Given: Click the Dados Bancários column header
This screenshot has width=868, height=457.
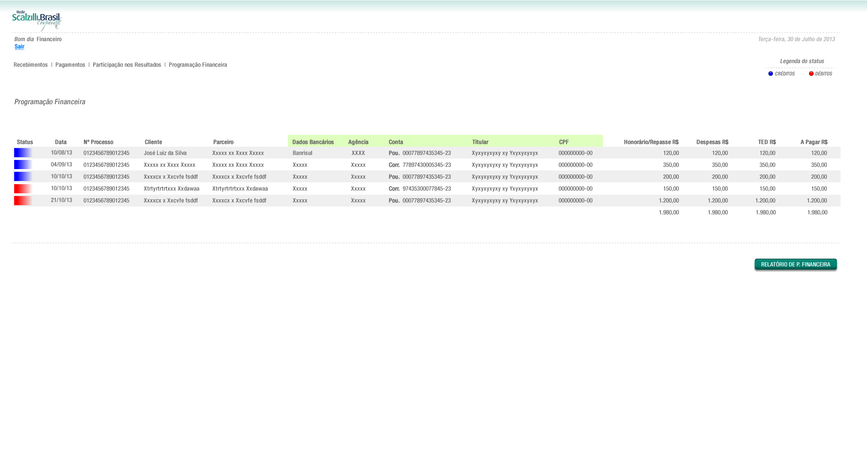Looking at the screenshot, I should (x=313, y=142).
